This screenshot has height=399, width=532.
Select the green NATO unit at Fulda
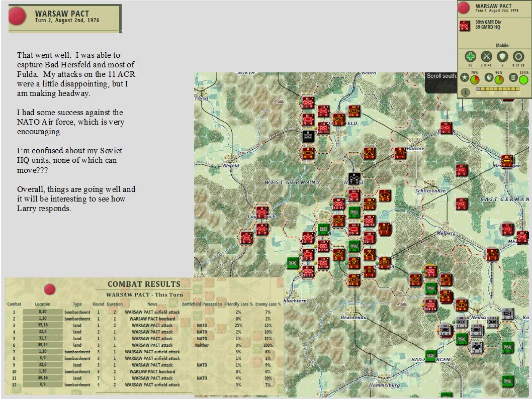pyautogui.click(x=323, y=230)
